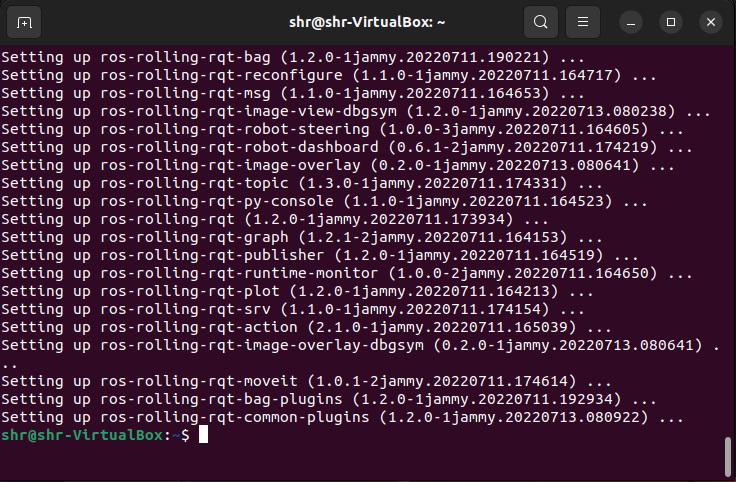
Task: Maximize the terminal window
Action: [671, 22]
